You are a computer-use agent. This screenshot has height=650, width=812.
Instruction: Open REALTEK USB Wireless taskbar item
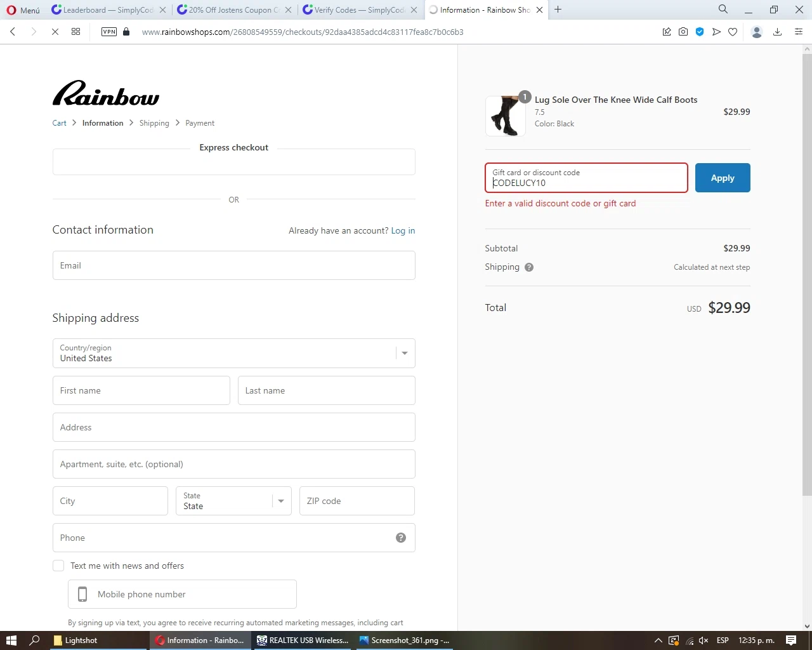303,640
